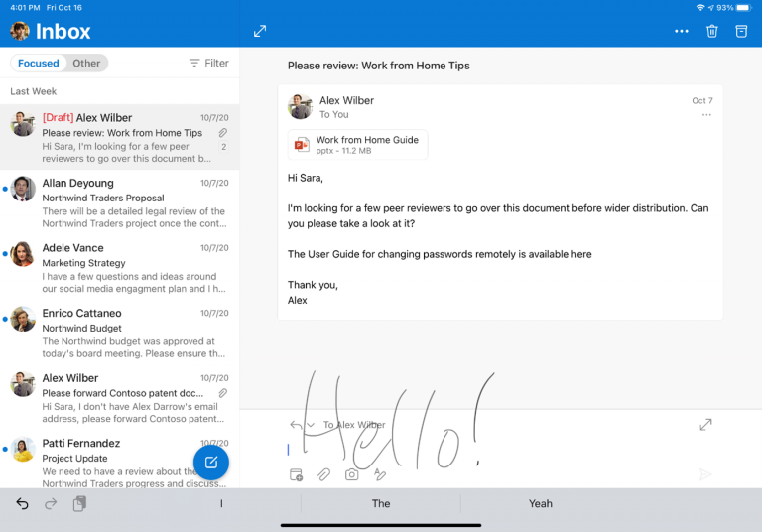Delete the open email with trash icon
The width and height of the screenshot is (762, 532).
pyautogui.click(x=712, y=31)
